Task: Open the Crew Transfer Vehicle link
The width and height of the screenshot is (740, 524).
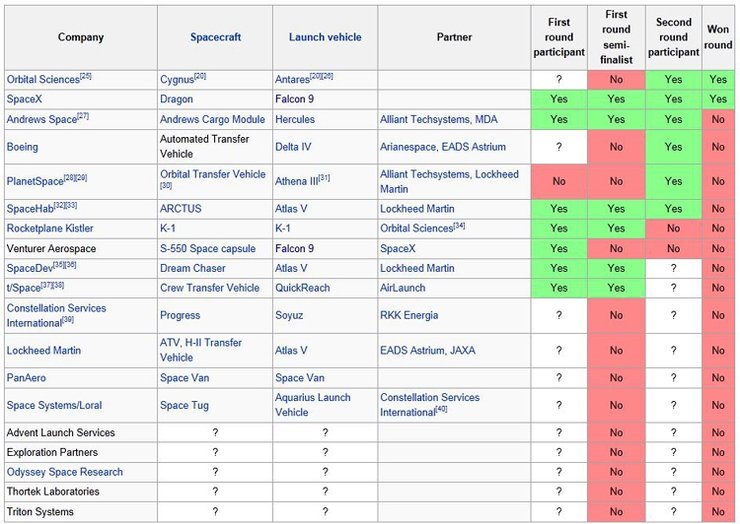Action: click(x=209, y=288)
